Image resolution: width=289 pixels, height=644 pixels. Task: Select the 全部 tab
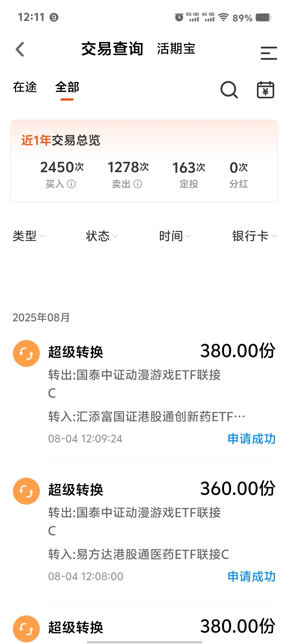pyautogui.click(x=67, y=87)
